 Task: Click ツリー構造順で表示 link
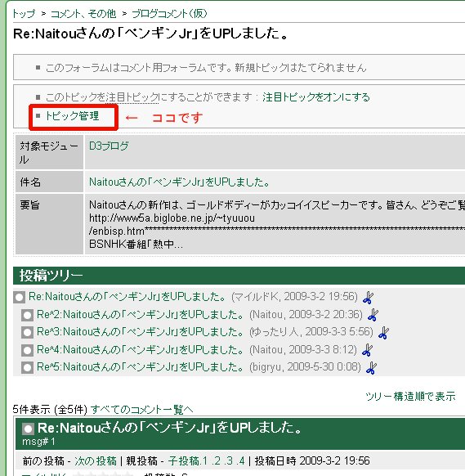coord(410,396)
